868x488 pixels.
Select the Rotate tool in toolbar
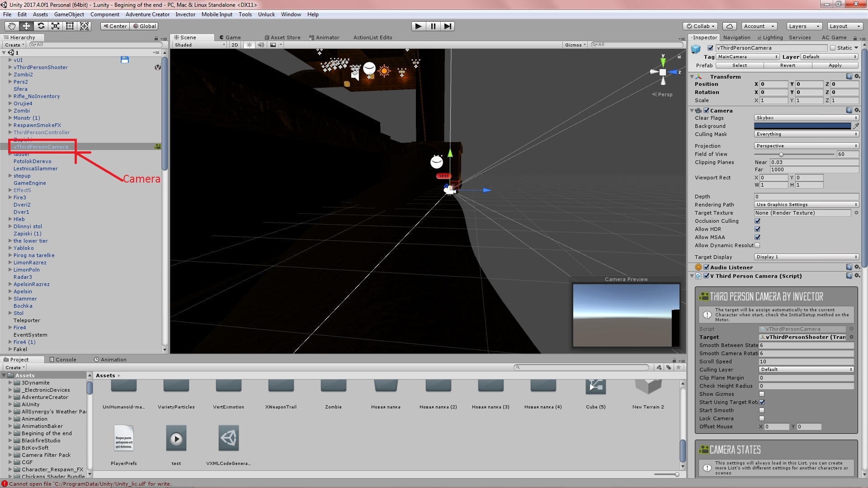pyautogui.click(x=41, y=26)
